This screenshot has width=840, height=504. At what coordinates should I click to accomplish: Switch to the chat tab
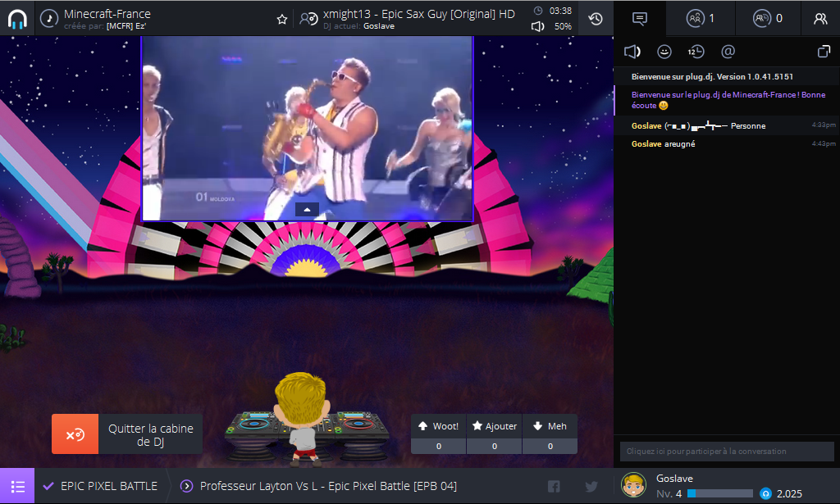tap(640, 18)
